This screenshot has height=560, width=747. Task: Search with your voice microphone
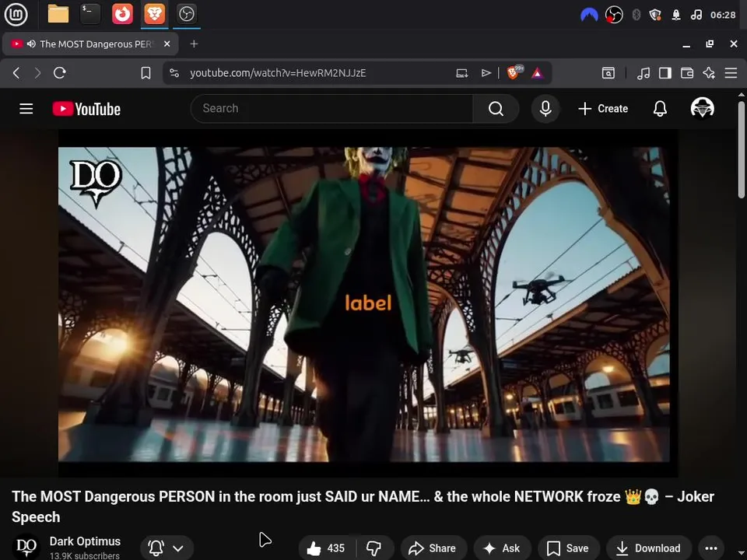tap(545, 109)
